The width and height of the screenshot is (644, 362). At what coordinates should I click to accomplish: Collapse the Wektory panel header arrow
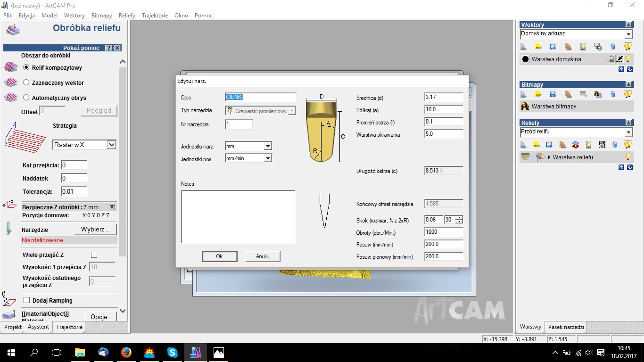[628, 25]
